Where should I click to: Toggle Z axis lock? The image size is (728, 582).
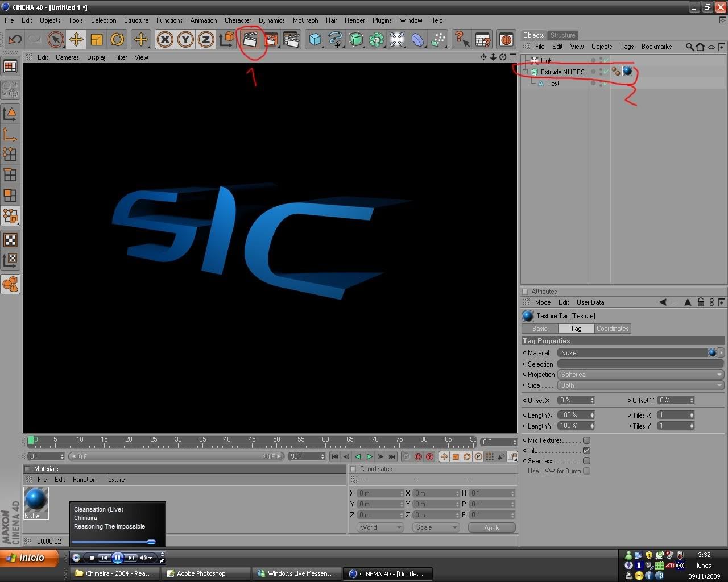206,39
